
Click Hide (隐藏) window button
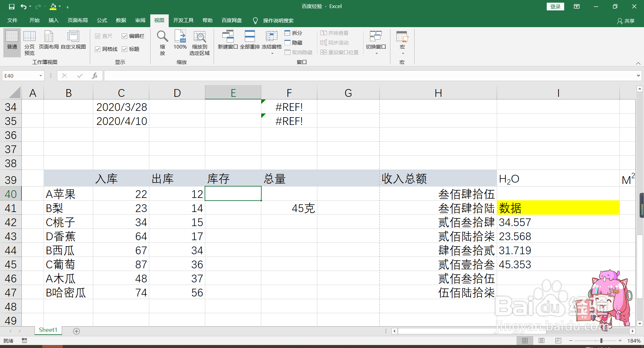coord(293,43)
